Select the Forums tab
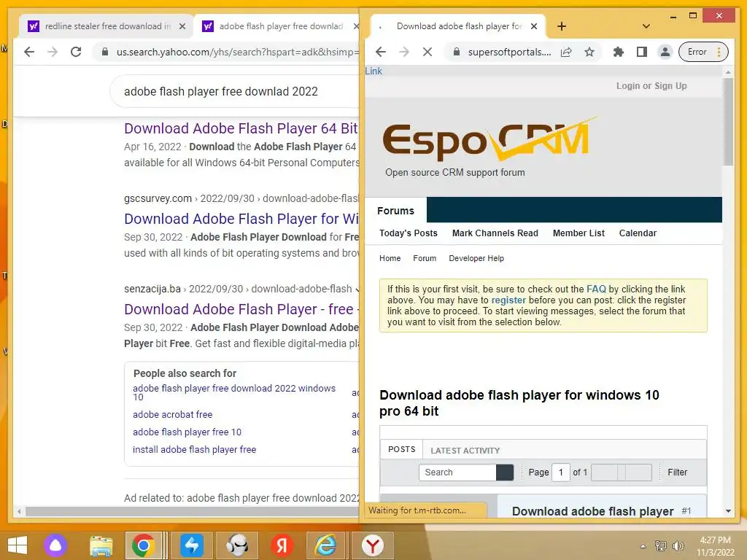The width and height of the screenshot is (747, 560). click(x=395, y=211)
